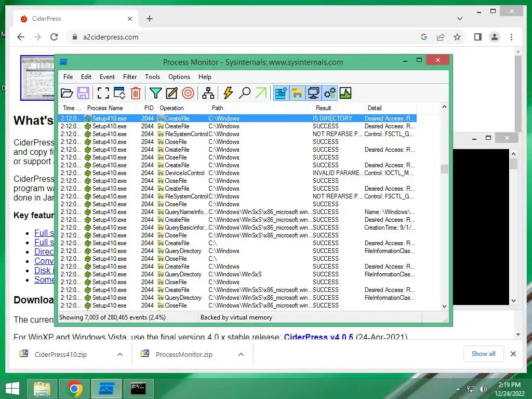Click the Save toolbar icon
This screenshot has height=399, width=532.
[x=83, y=93]
